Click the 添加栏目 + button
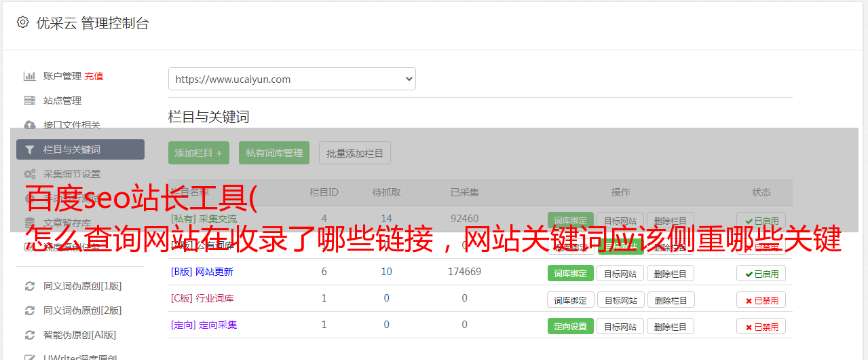Screen dimensions: 868x360 point(199,153)
